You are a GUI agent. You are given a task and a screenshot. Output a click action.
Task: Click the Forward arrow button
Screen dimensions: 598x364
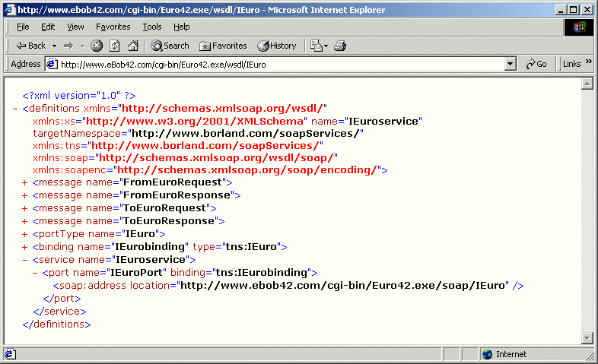click(68, 46)
